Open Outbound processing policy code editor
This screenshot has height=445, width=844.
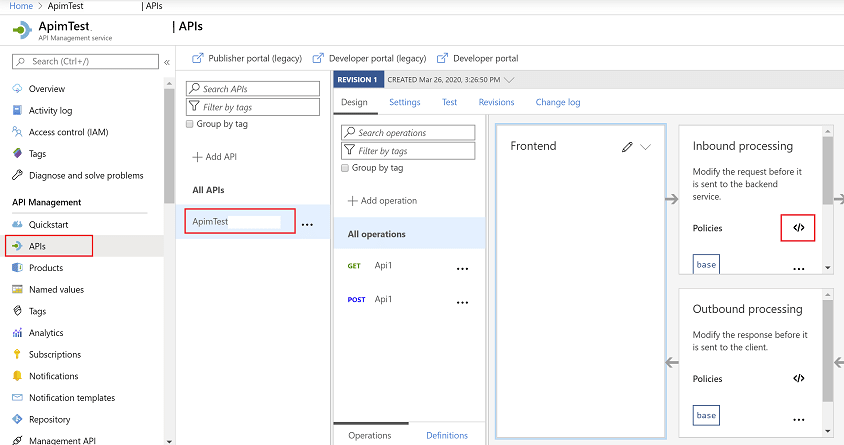799,378
